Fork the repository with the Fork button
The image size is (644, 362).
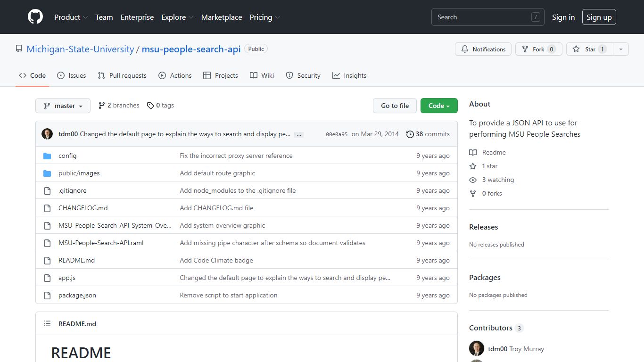(x=539, y=49)
